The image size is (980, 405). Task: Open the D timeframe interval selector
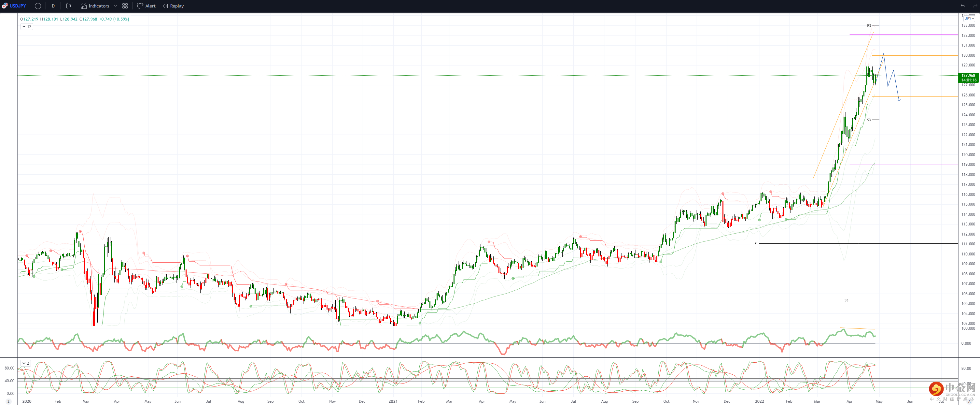(x=53, y=6)
